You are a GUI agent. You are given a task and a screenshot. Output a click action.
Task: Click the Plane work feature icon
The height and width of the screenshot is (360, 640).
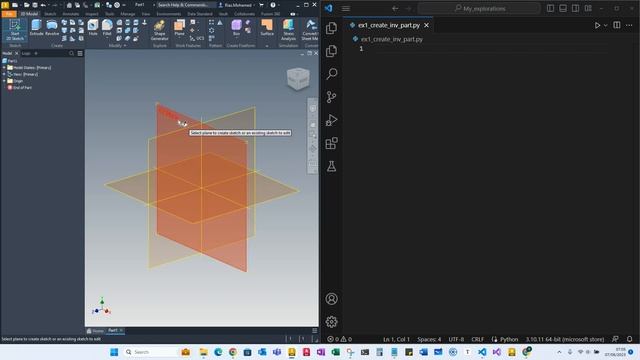(x=180, y=25)
